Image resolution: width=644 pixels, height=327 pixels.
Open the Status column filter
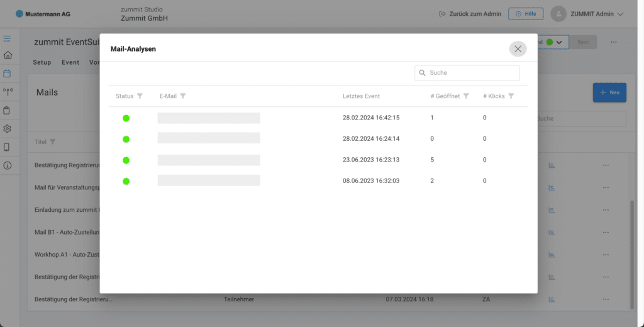tap(140, 96)
